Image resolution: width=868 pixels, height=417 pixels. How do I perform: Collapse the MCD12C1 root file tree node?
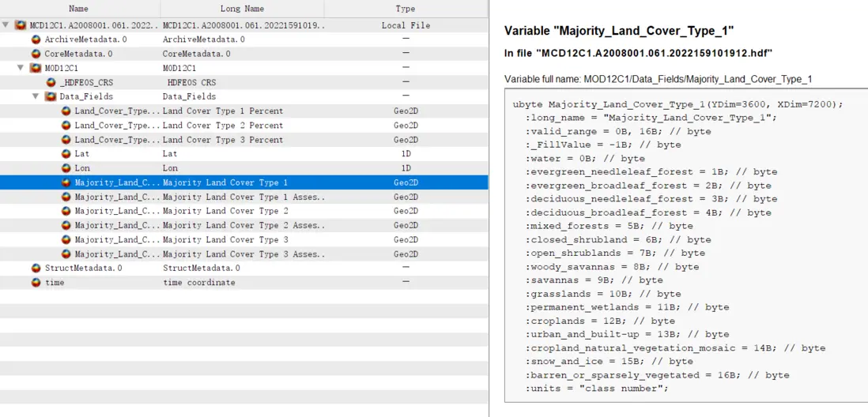[x=6, y=25]
